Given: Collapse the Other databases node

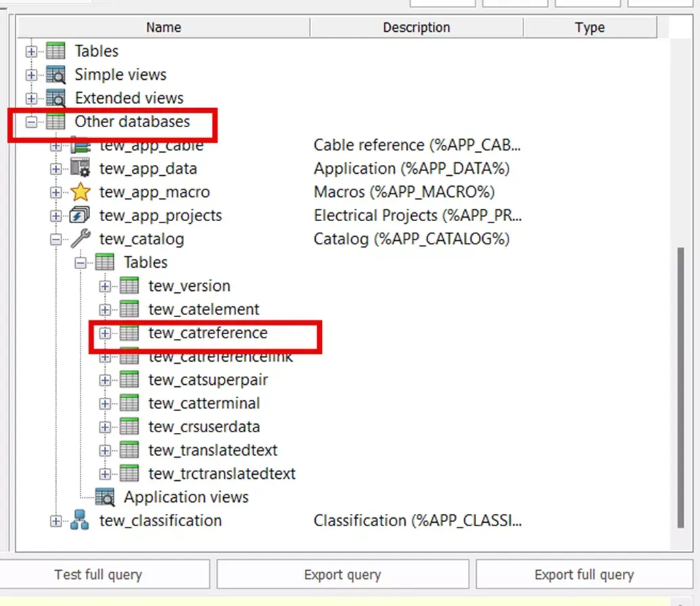Looking at the screenshot, I should tap(31, 122).
